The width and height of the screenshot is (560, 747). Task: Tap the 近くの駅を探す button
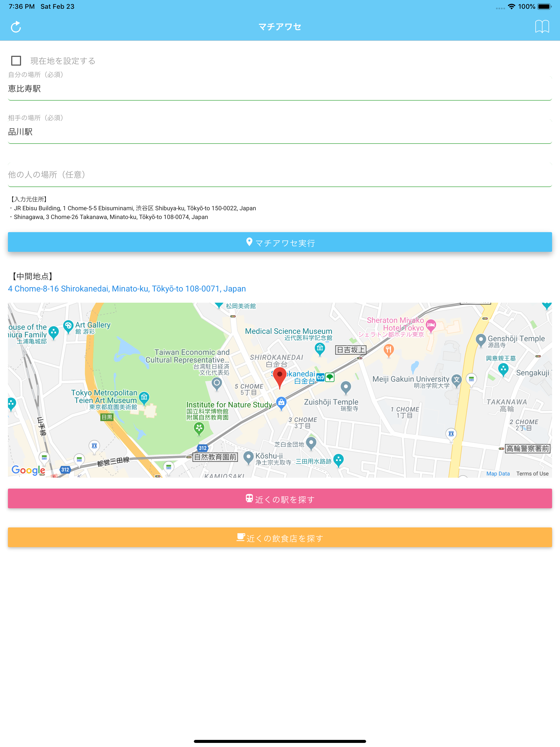point(280,498)
